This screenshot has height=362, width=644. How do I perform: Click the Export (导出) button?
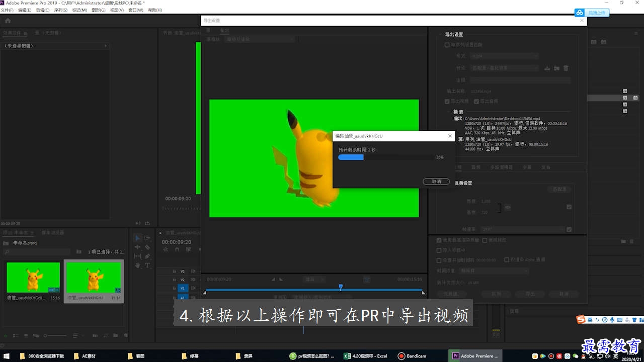coord(530,294)
